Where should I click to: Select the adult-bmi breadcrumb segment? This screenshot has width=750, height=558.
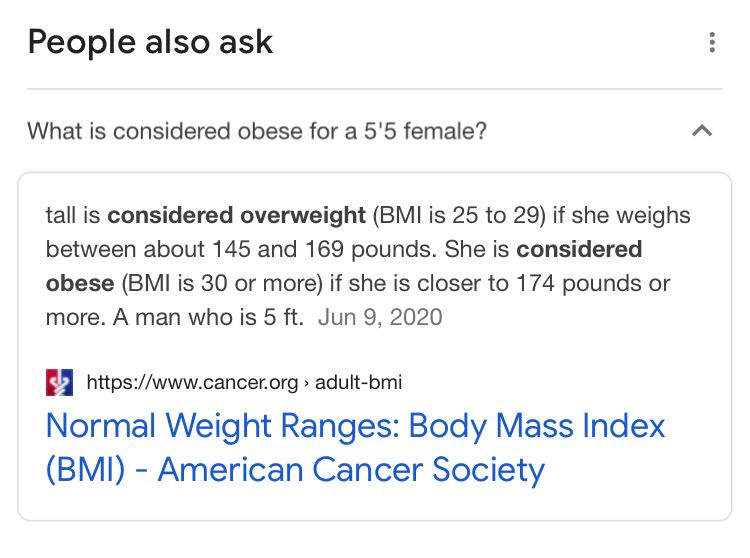(x=358, y=382)
